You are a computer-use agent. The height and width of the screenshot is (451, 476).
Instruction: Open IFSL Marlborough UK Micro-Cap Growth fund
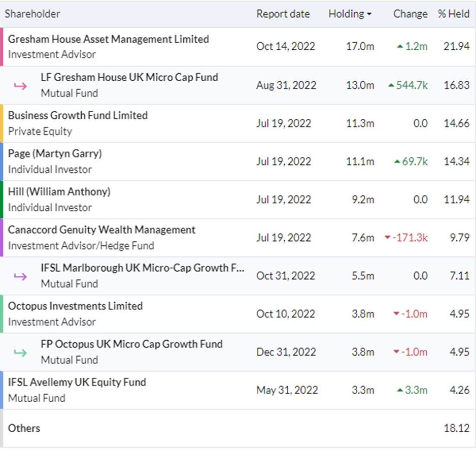[143, 268]
